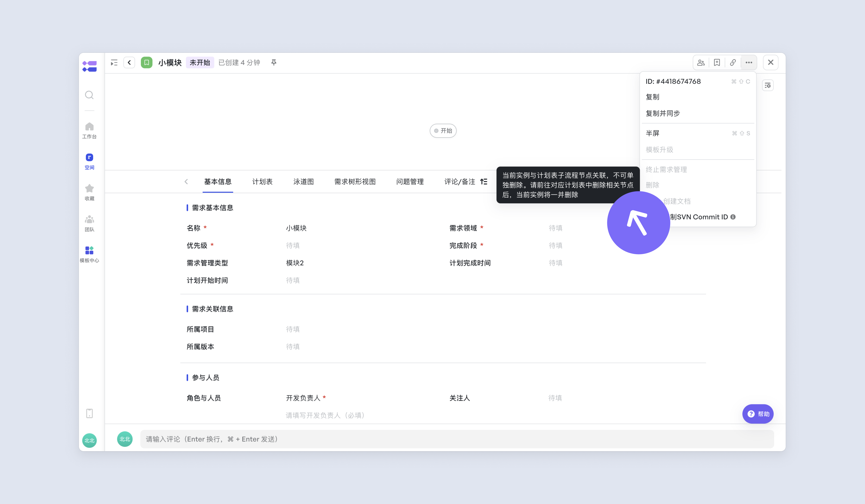Fill the 关注人 field

click(x=555, y=398)
